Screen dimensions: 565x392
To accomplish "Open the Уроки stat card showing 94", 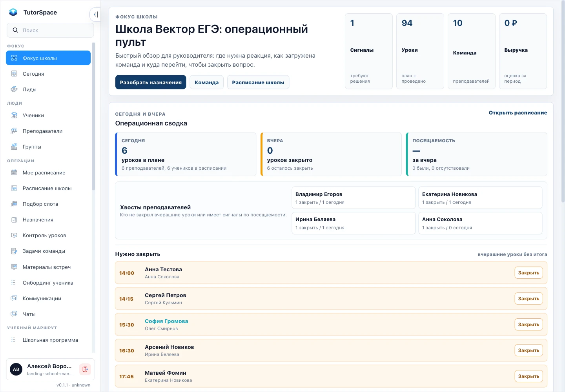I will click(420, 51).
